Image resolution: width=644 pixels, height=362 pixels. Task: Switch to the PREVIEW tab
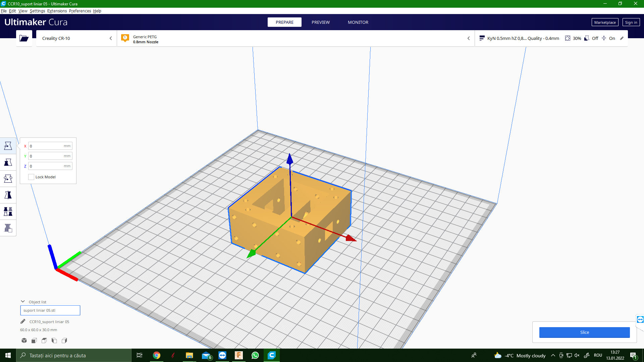pyautogui.click(x=320, y=22)
